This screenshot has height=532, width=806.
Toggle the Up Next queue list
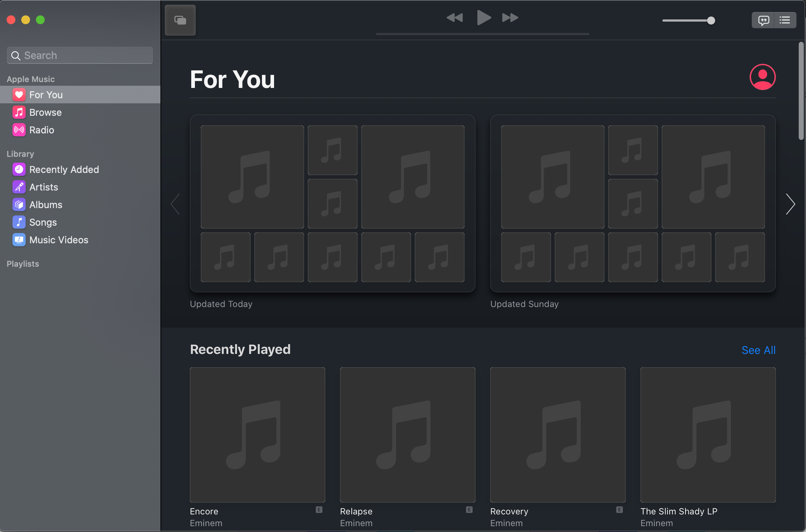[x=785, y=20]
